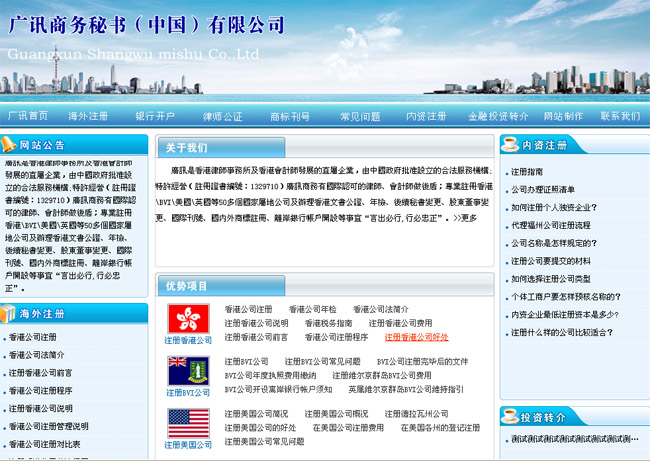Viewport: 650px width, 461px height.
Task: Go to 联系我们 in the navigation bar
Action: [x=620, y=116]
